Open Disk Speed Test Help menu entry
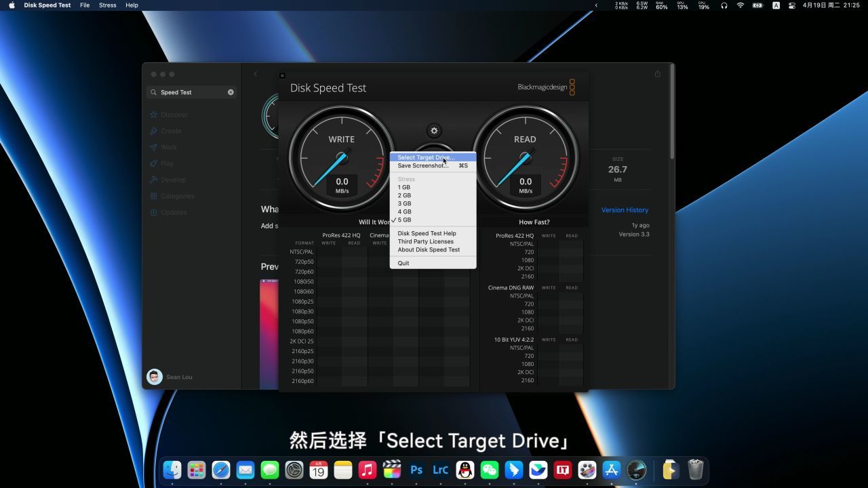 (x=433, y=233)
